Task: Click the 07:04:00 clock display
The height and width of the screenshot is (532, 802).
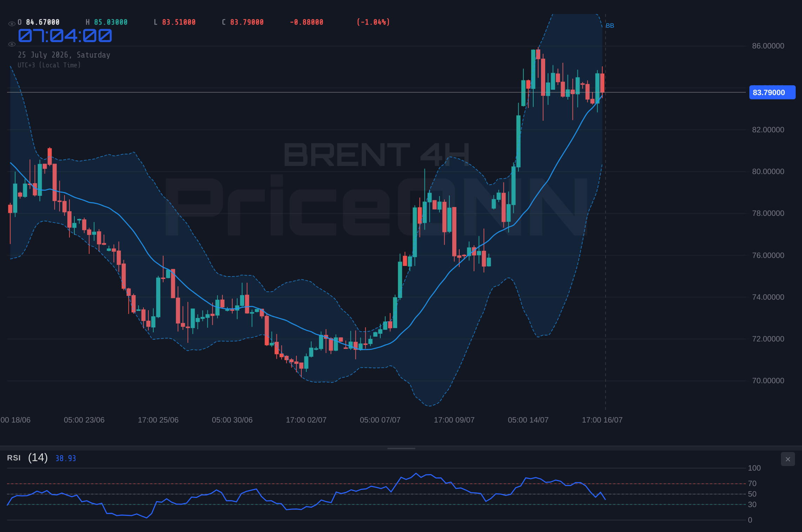Action: pos(65,36)
